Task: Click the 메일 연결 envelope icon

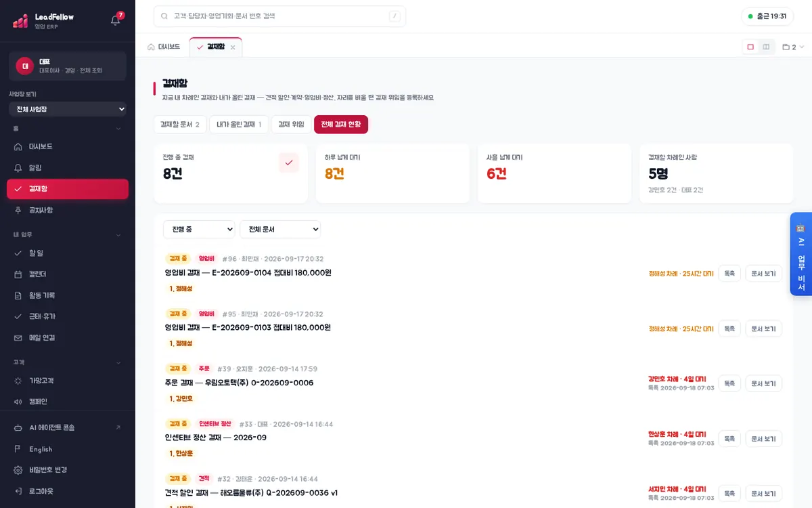Action: tap(18, 337)
